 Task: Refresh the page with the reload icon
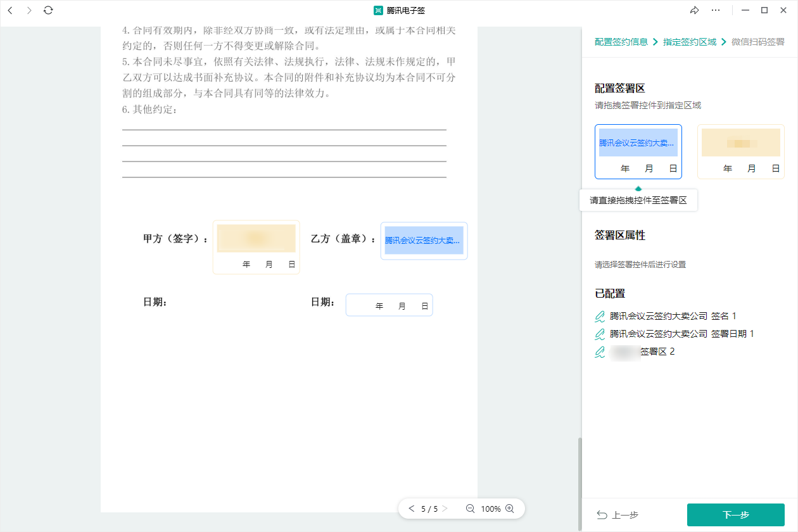tap(48, 10)
